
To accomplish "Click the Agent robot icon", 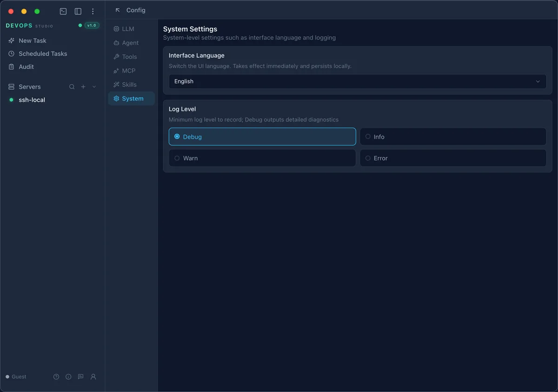I will (x=116, y=43).
